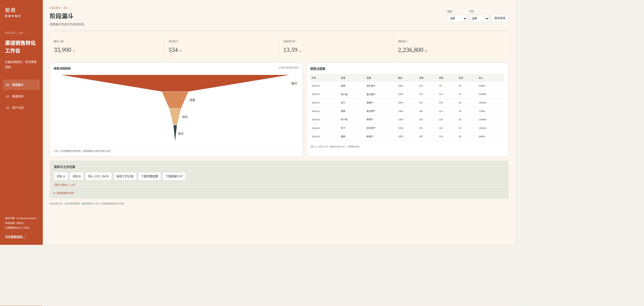Screen dimensions: 644x306
Task: Click 保存工作记录 button
Action: tap(125, 176)
